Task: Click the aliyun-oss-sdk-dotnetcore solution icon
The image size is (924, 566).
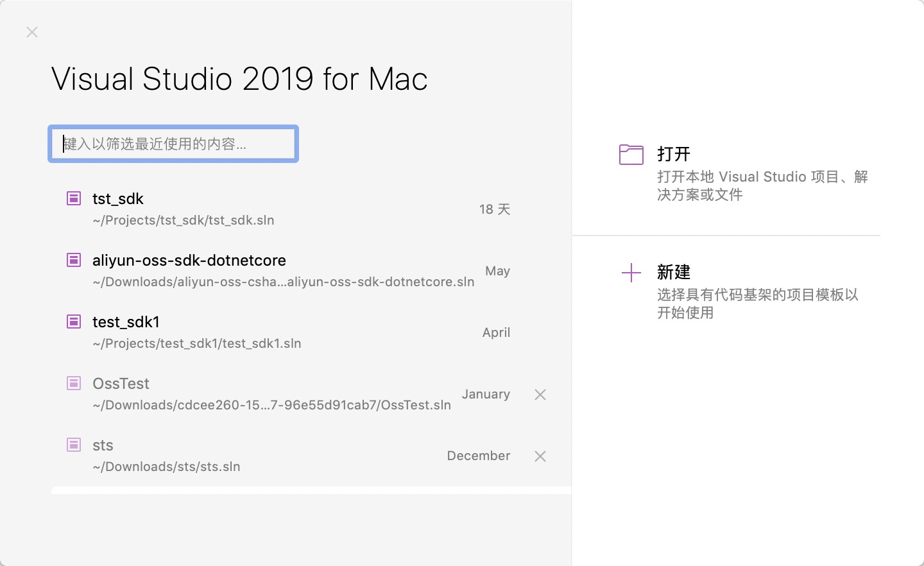Action: (x=74, y=260)
